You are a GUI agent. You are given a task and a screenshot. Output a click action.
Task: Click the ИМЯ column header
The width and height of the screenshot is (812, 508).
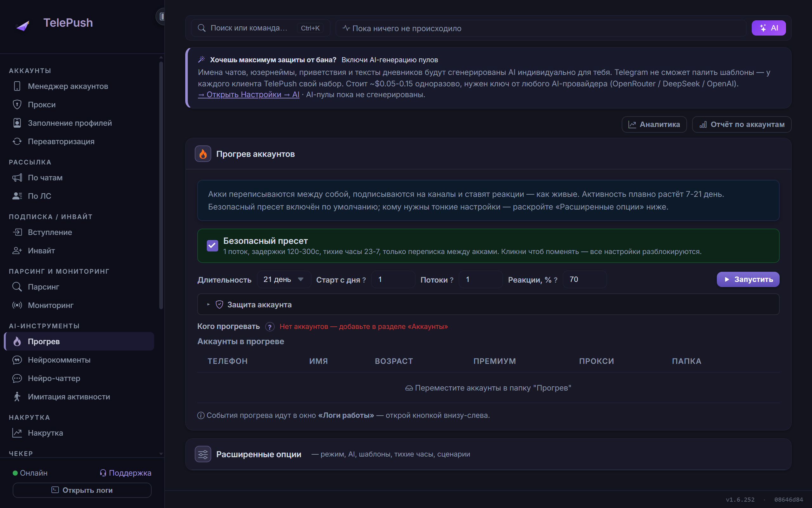318,361
